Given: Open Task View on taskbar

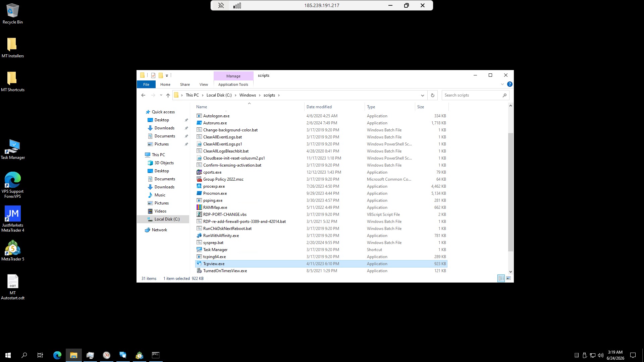Looking at the screenshot, I should click(40, 355).
